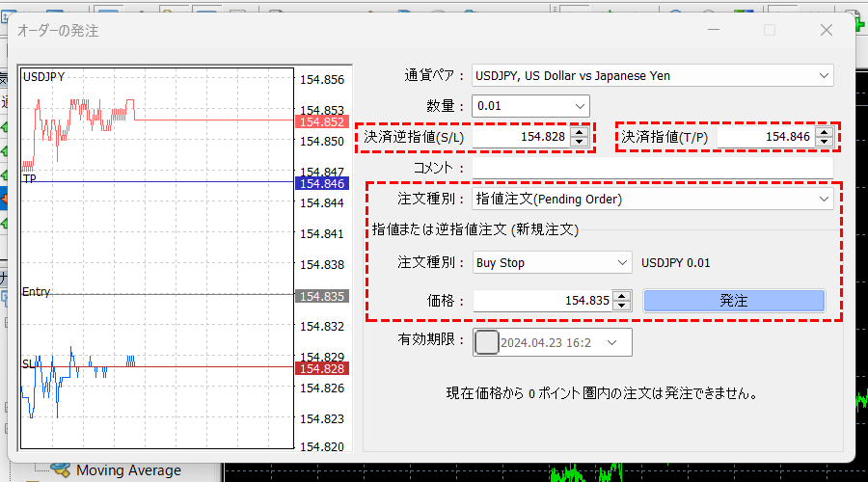
Task: Click the TP label on the chart
Action: tap(29, 178)
